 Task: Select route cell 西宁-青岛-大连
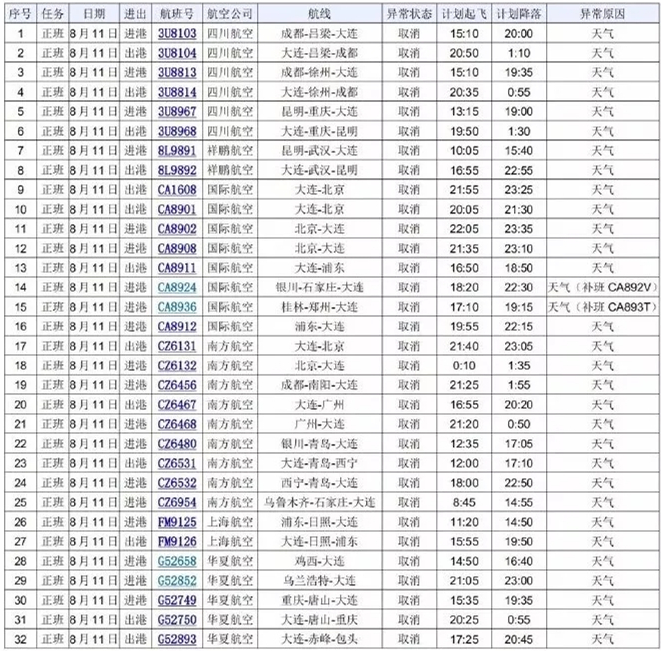click(x=320, y=483)
